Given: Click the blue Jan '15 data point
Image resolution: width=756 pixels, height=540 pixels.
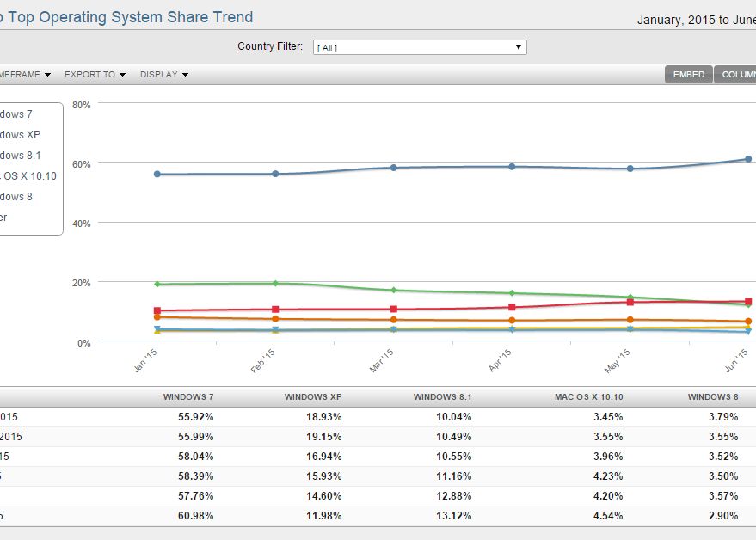Looking at the screenshot, I should tap(157, 174).
